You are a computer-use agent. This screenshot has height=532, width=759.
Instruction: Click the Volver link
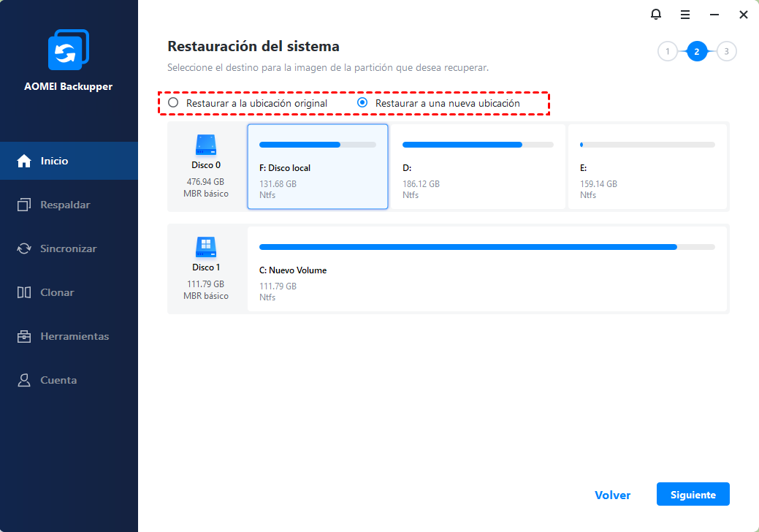(x=612, y=495)
